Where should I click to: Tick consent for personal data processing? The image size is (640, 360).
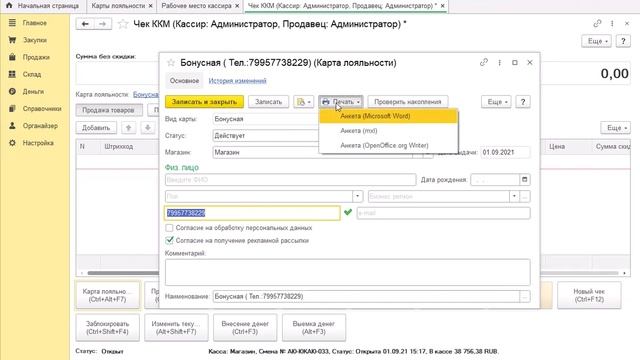point(169,228)
